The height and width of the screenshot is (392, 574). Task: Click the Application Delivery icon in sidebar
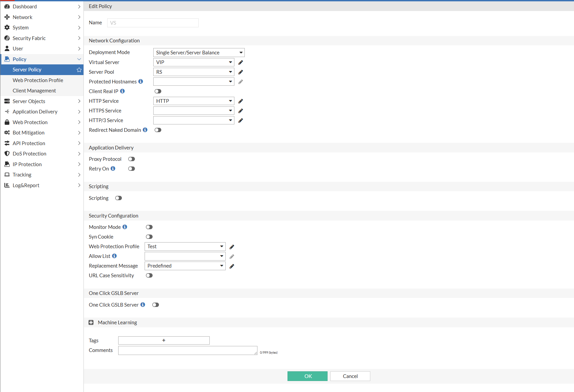(x=7, y=111)
